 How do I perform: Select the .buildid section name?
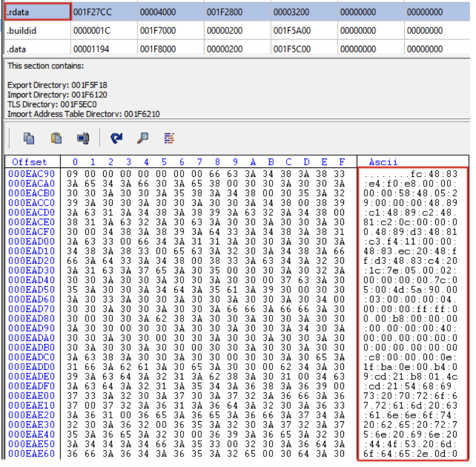click(22, 31)
